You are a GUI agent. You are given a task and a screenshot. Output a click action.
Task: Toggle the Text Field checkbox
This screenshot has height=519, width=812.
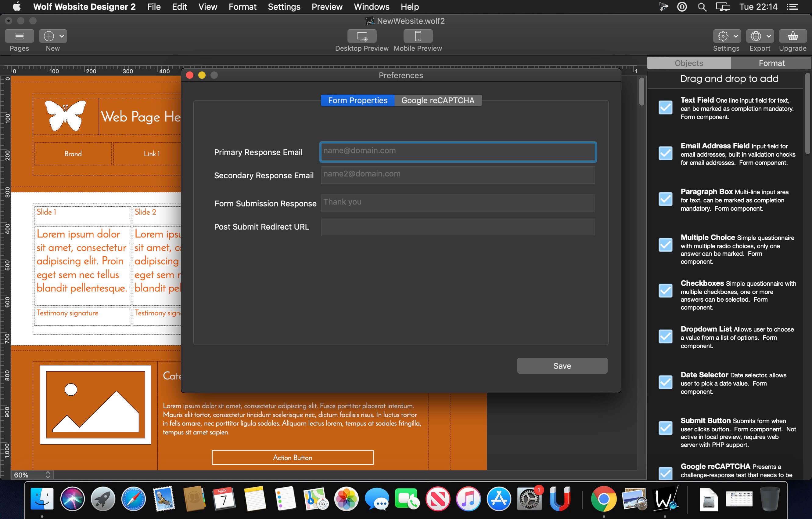pos(665,108)
